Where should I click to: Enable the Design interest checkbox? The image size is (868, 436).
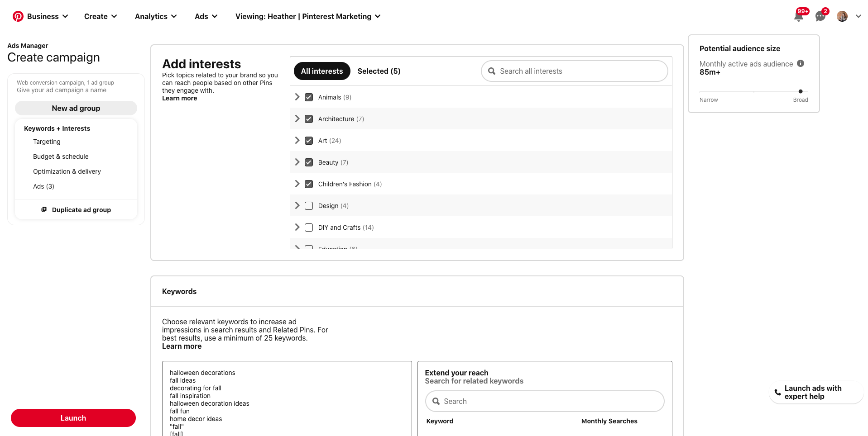308,205
